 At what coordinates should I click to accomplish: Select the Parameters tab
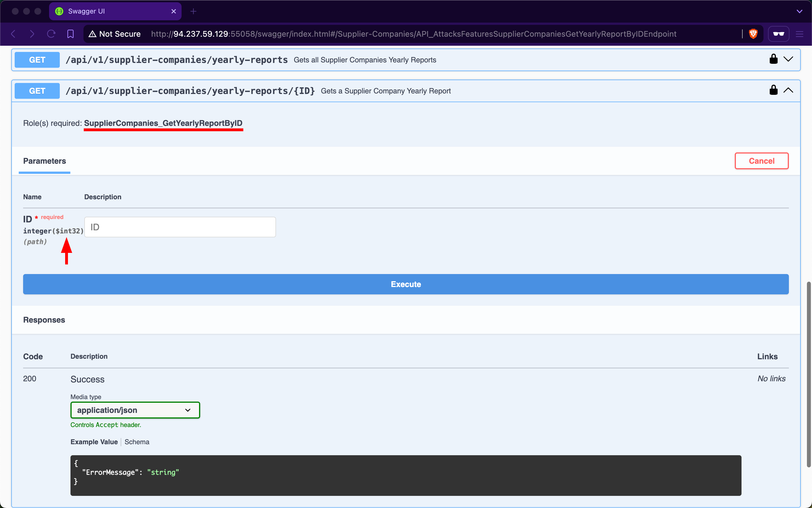[x=44, y=161]
